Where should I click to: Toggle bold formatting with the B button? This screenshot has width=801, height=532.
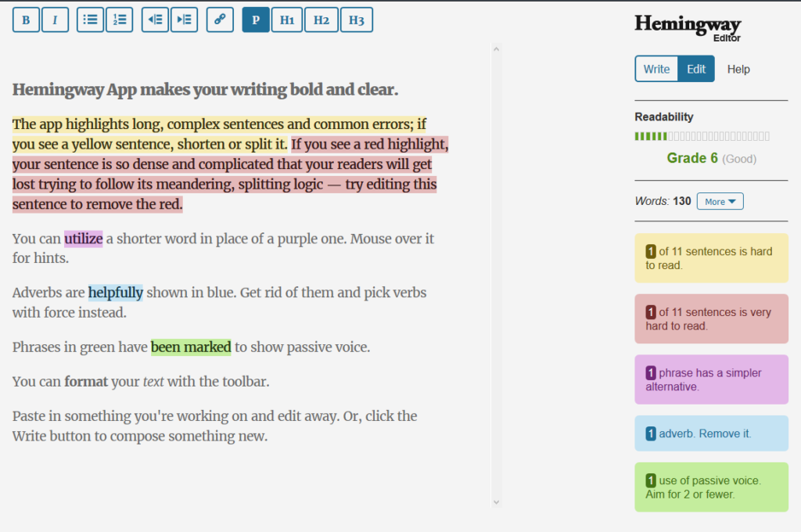[x=26, y=20]
